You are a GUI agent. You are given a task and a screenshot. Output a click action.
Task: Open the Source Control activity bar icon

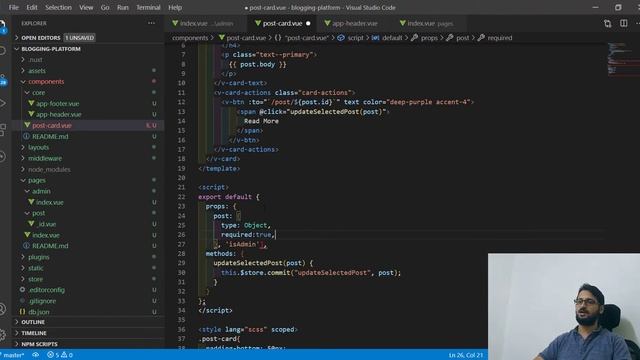coord(3,80)
